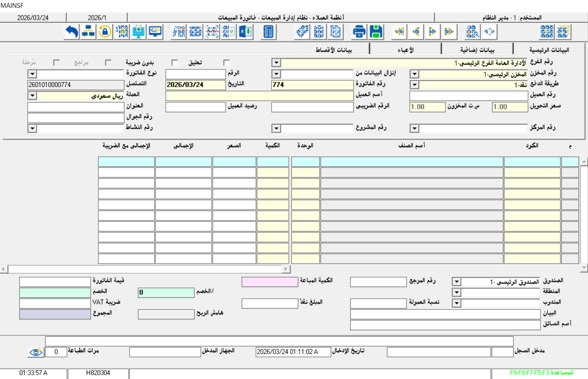Viewport: 588px width, 379px height.
Task: Click the monitor with chain link icon
Action: point(155,32)
